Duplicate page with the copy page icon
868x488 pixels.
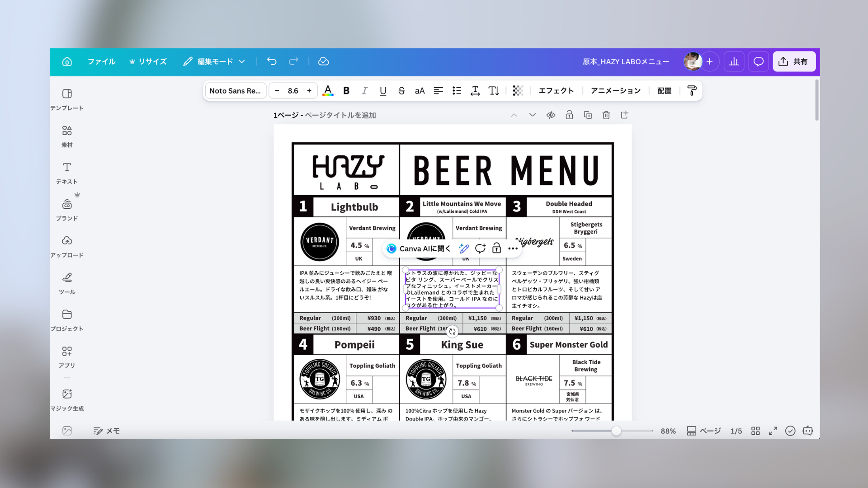[588, 115]
